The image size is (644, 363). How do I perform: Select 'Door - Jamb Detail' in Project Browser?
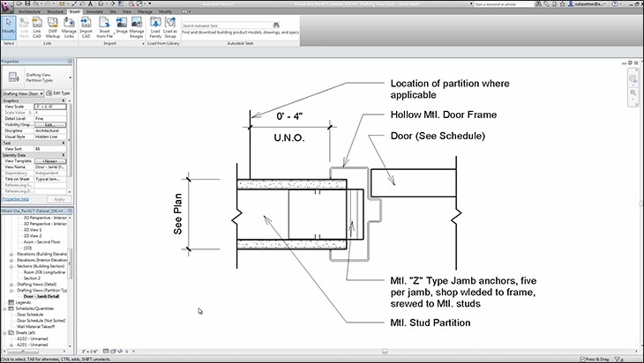[41, 296]
